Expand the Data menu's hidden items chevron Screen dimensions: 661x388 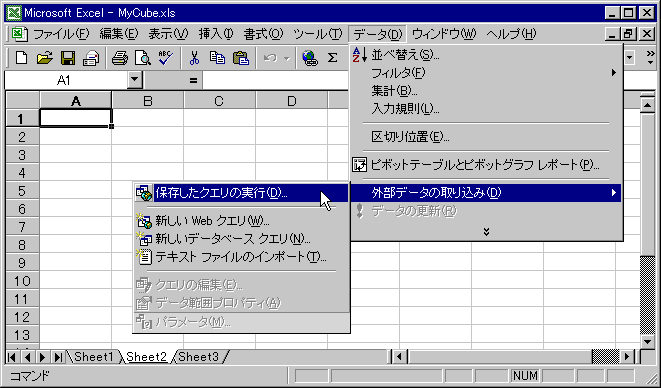486,232
